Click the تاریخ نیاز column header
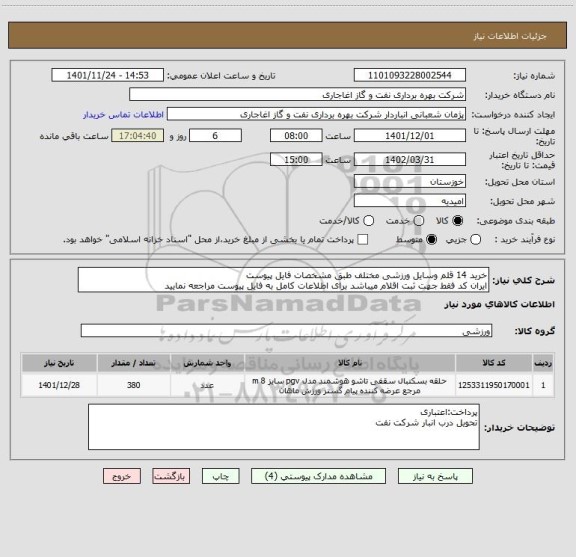This screenshot has height=557, width=576. click(59, 363)
